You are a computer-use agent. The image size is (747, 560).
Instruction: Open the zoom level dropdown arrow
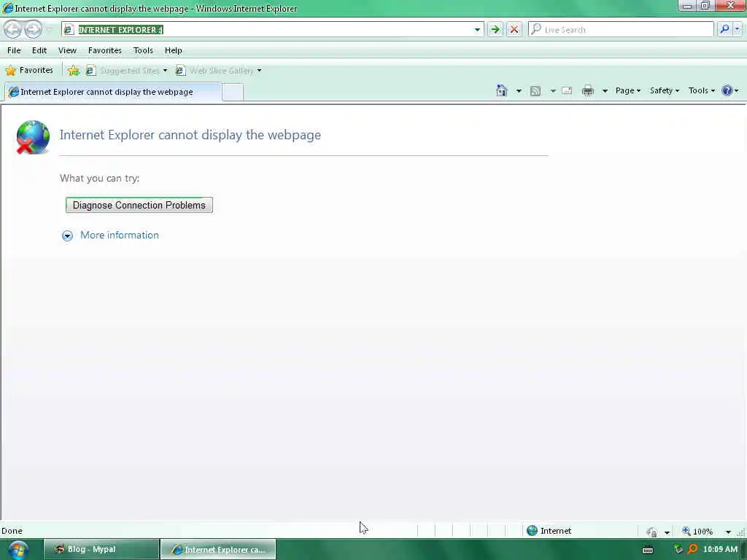coord(728,532)
